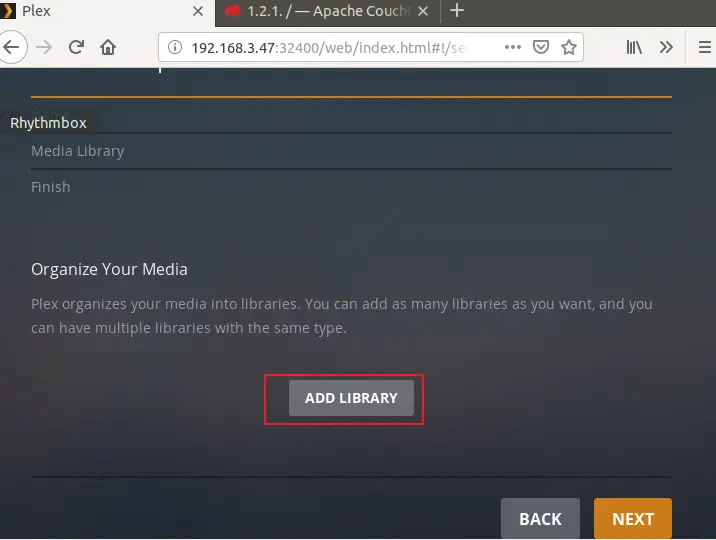The height and width of the screenshot is (540, 716).
Task: Select the Plex browser tab
Action: (107, 11)
